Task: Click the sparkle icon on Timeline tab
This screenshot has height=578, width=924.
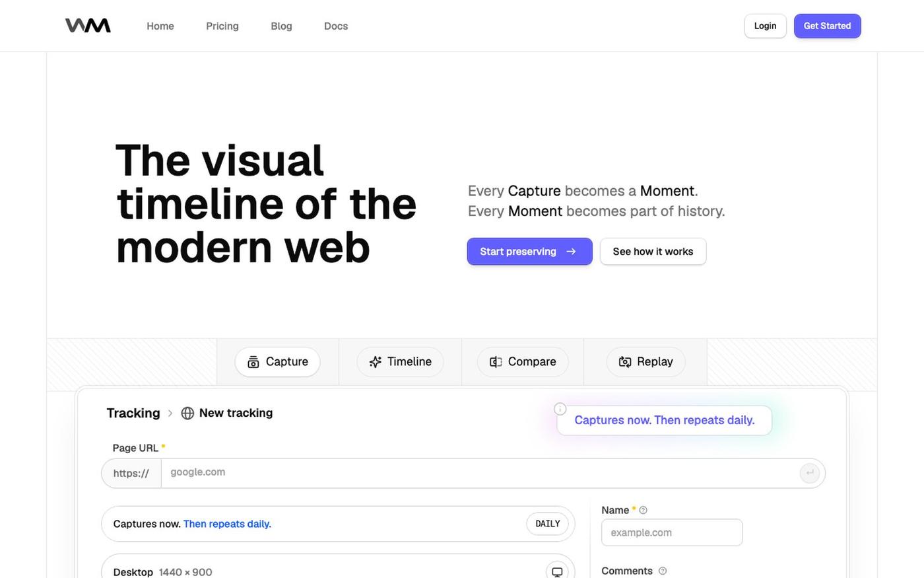Action: pyautogui.click(x=376, y=362)
